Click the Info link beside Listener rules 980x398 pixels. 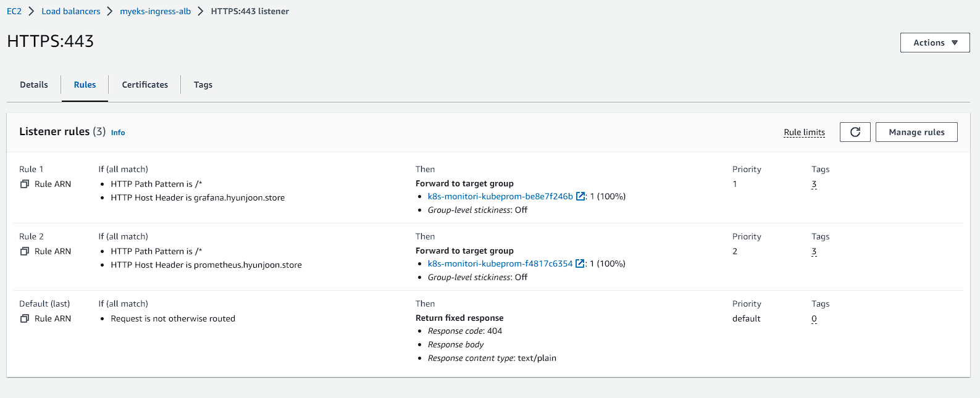[118, 133]
